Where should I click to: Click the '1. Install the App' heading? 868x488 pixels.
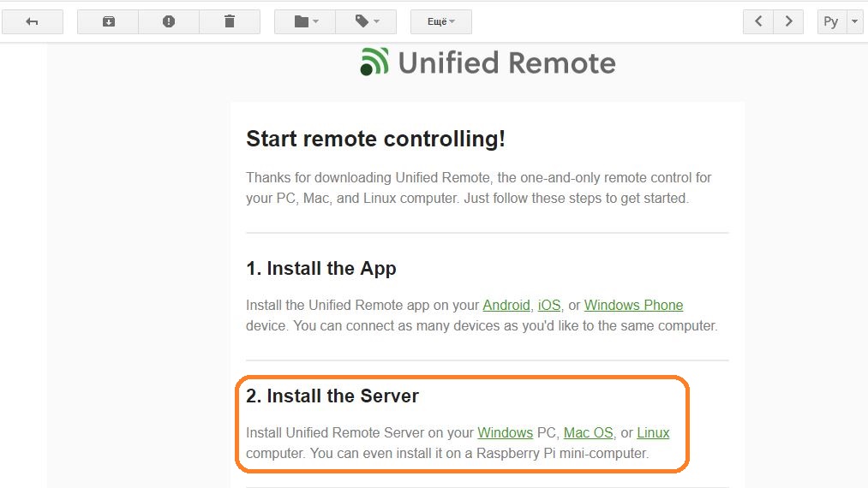(x=321, y=268)
